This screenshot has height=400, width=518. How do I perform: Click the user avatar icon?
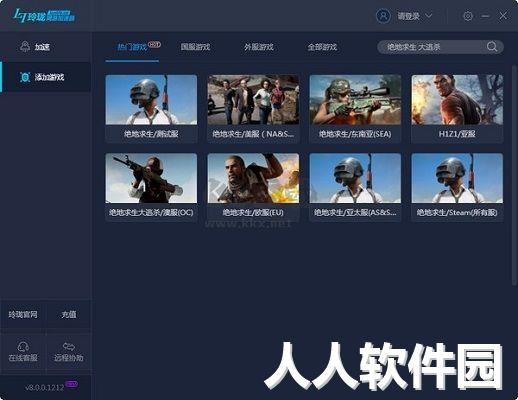click(383, 16)
